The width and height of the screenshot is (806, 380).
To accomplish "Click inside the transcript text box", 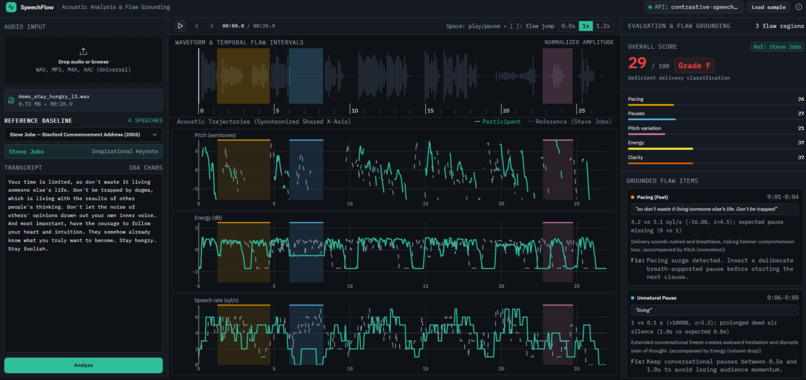I will pos(83,263).
